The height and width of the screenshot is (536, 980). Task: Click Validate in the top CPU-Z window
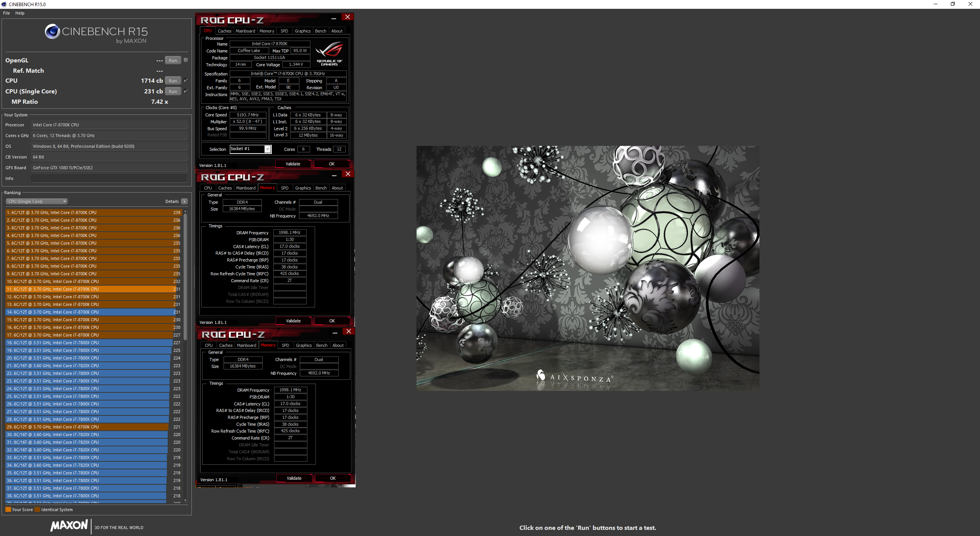pyautogui.click(x=293, y=164)
